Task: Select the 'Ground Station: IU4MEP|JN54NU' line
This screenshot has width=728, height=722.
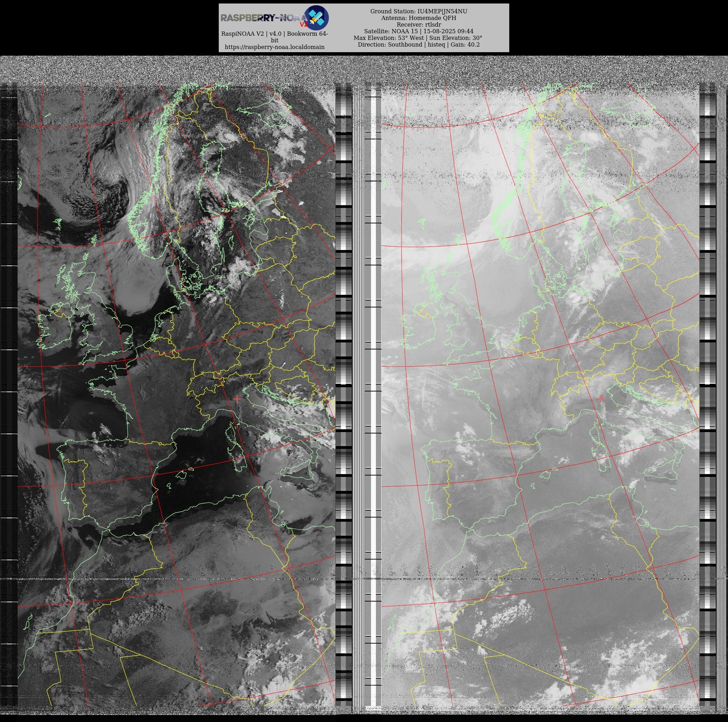Action: click(x=419, y=11)
